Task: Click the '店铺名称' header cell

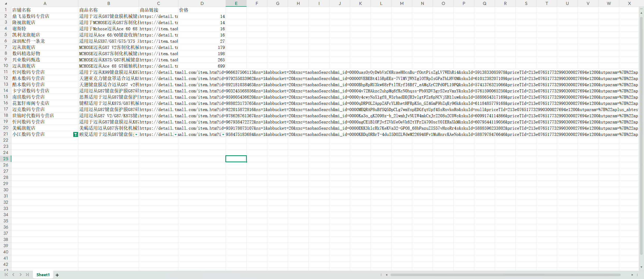Action: 45,10
